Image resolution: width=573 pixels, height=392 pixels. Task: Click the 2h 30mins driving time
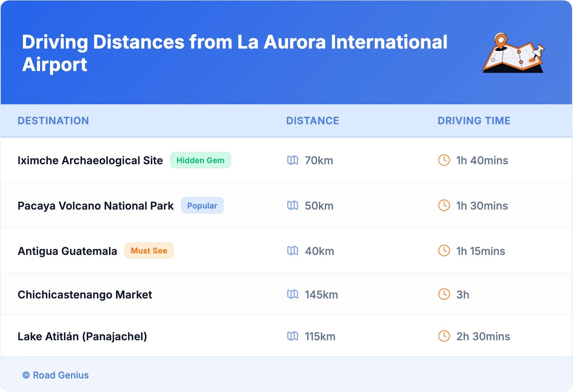(x=483, y=337)
